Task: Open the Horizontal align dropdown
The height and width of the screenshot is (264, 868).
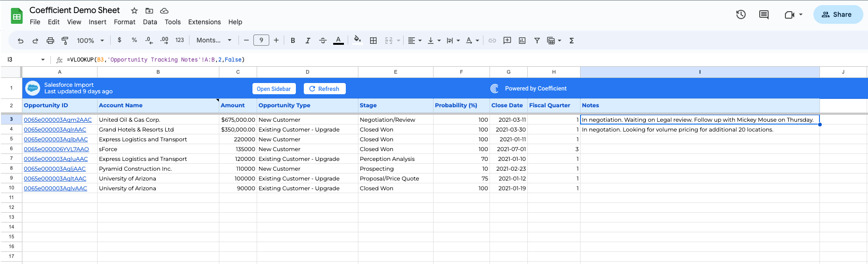Action: [415, 41]
